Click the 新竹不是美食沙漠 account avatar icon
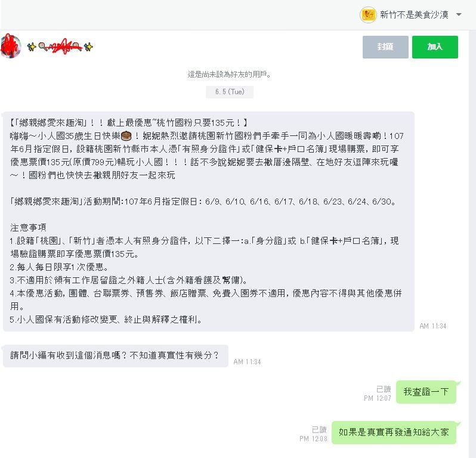 tap(368, 14)
